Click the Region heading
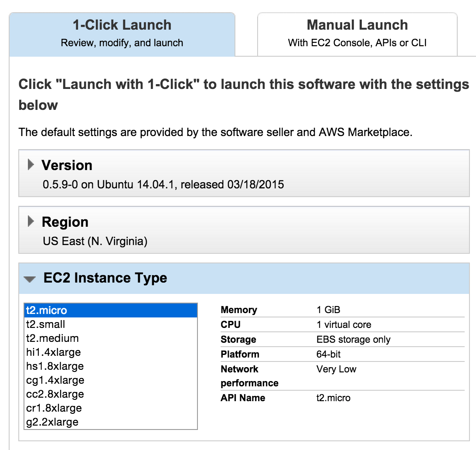476x450 pixels. click(x=65, y=222)
